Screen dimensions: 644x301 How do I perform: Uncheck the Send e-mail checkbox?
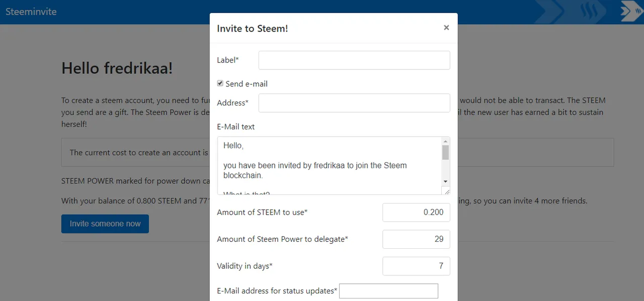click(x=220, y=83)
